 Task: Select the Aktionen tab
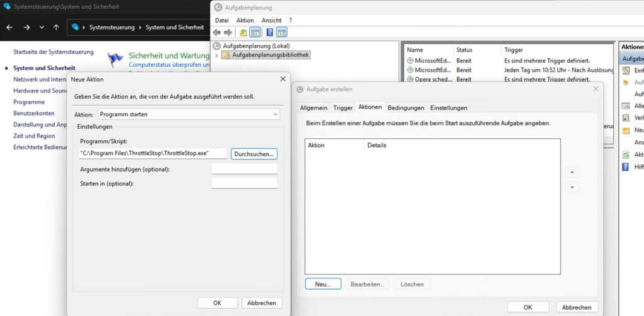click(370, 107)
